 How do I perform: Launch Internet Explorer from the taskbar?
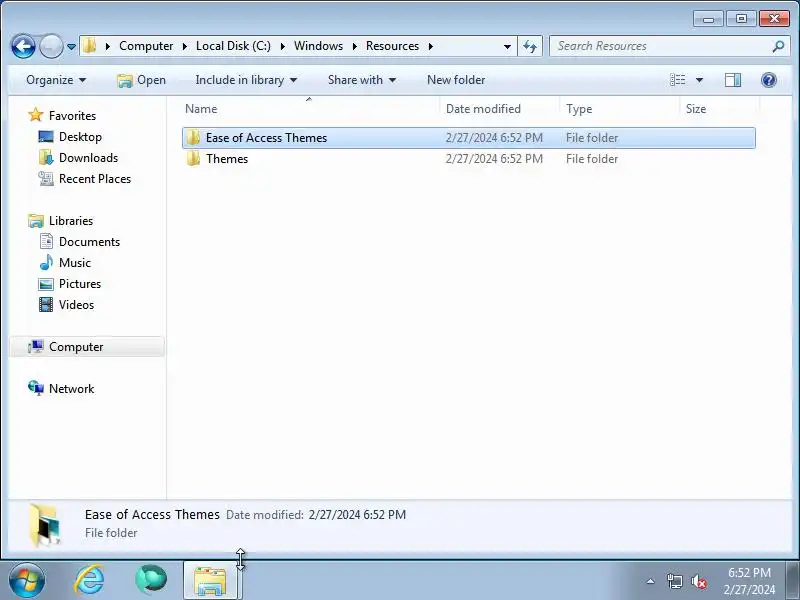point(89,581)
